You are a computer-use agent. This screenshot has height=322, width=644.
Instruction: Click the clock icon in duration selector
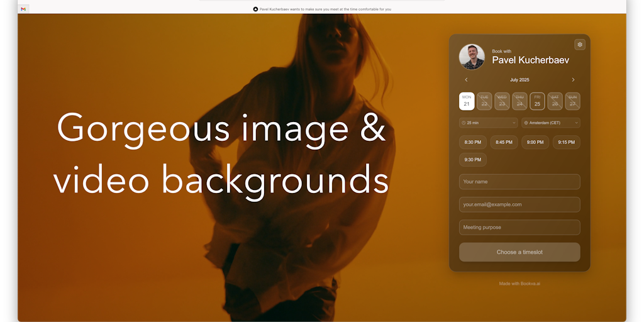coord(464,123)
